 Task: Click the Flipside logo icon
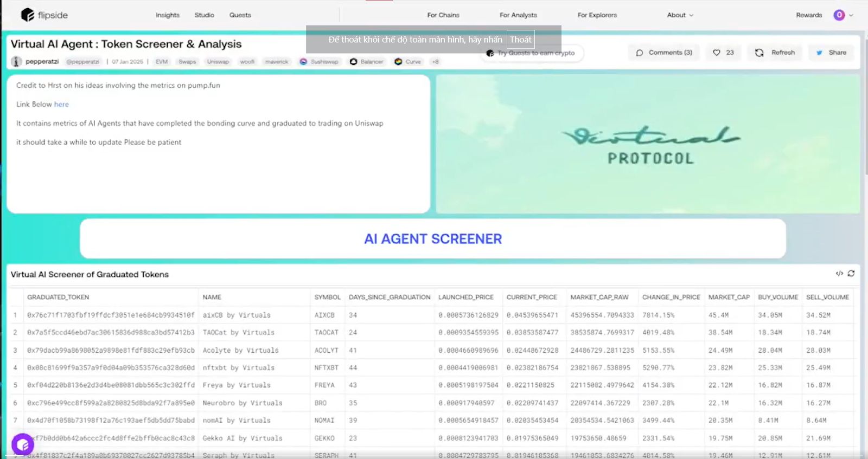(27, 15)
